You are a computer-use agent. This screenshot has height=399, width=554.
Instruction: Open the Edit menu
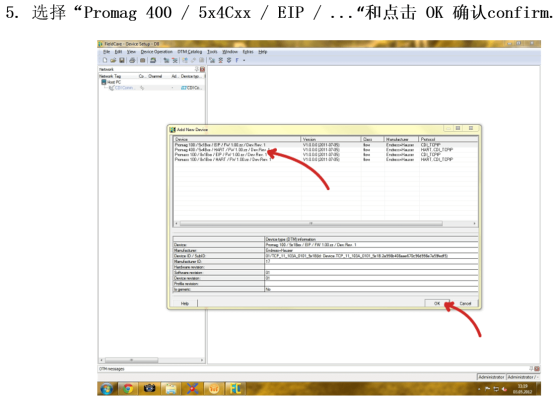click(118, 52)
